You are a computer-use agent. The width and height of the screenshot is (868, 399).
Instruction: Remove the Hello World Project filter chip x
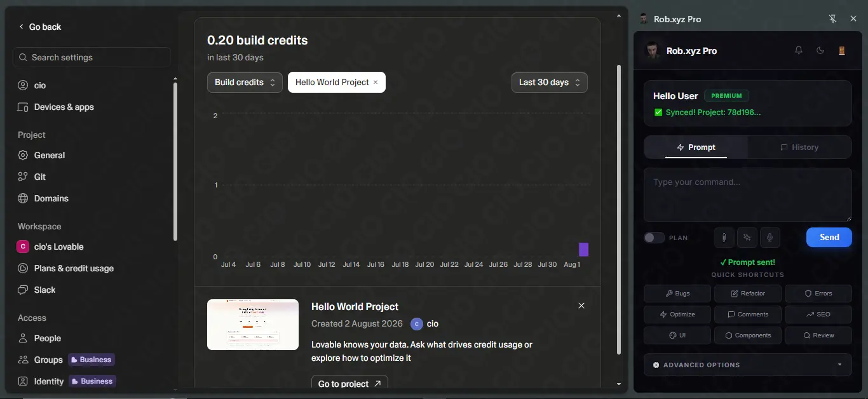point(376,83)
